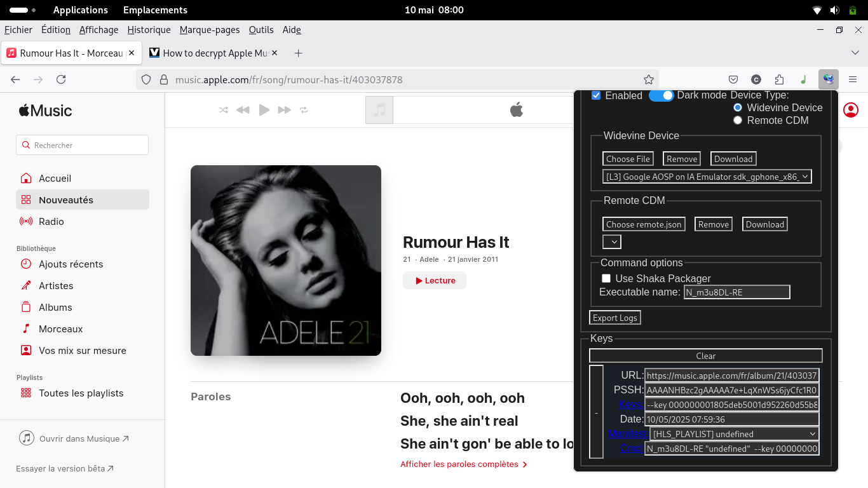Click the Export Logs button
868x488 pixels.
[614, 318]
